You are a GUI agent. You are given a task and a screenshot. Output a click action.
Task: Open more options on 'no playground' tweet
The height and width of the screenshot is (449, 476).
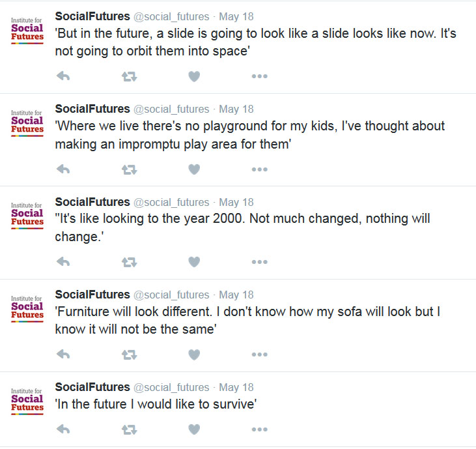(259, 169)
